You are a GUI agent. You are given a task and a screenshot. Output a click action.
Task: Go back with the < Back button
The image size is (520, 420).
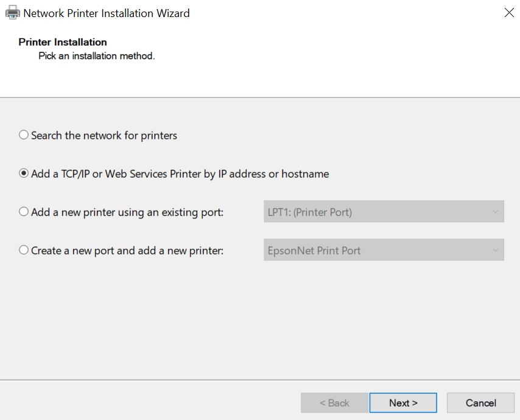point(334,403)
